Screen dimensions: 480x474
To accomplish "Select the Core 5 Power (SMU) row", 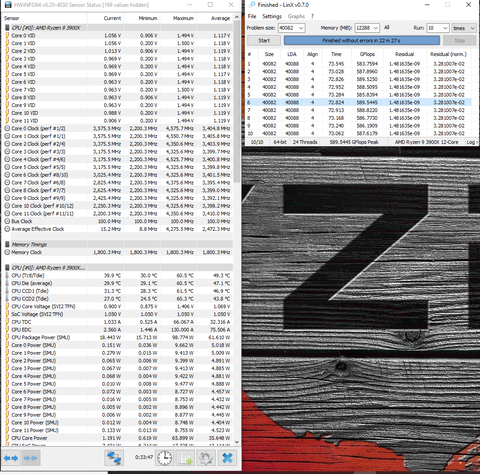I will [118, 384].
